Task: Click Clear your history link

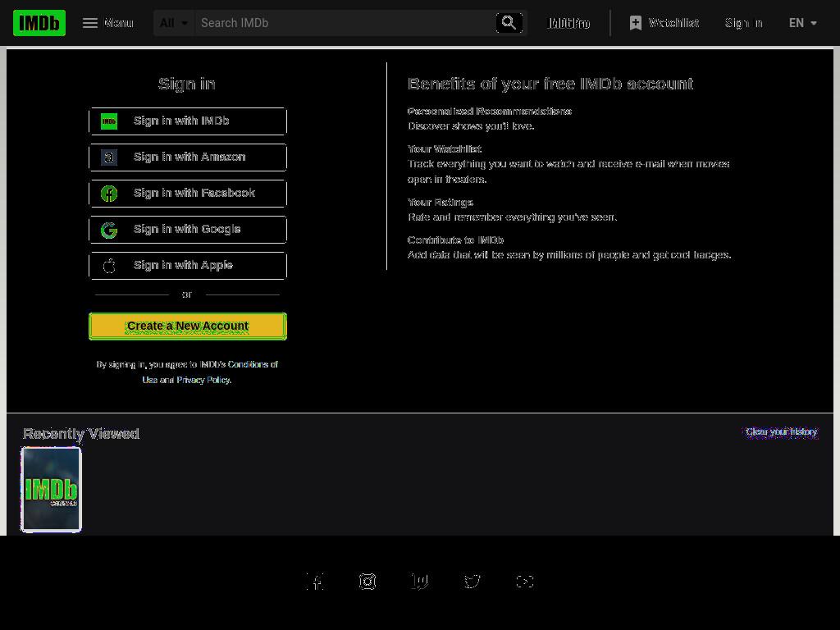Action: tap(781, 431)
